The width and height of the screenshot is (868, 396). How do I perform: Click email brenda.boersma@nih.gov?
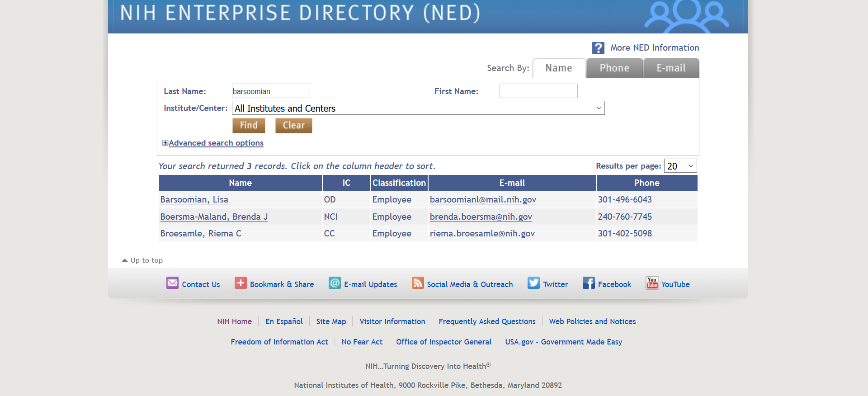point(481,217)
